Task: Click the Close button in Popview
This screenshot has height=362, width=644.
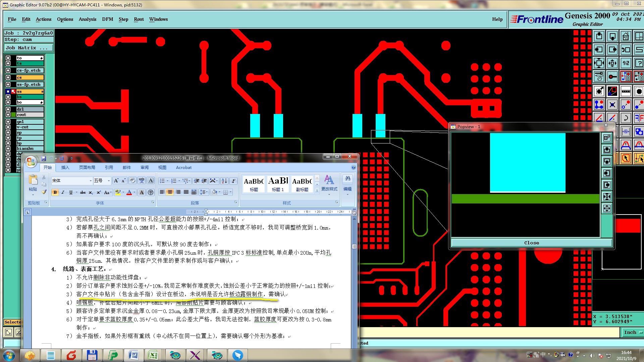Action: click(531, 243)
